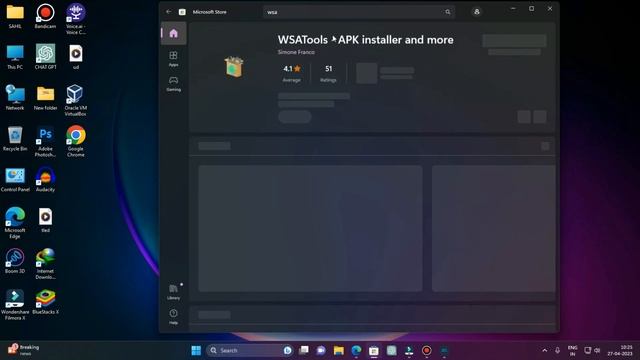Click the search box containing "wsa"
This screenshot has width=640, height=360.
(x=359, y=12)
